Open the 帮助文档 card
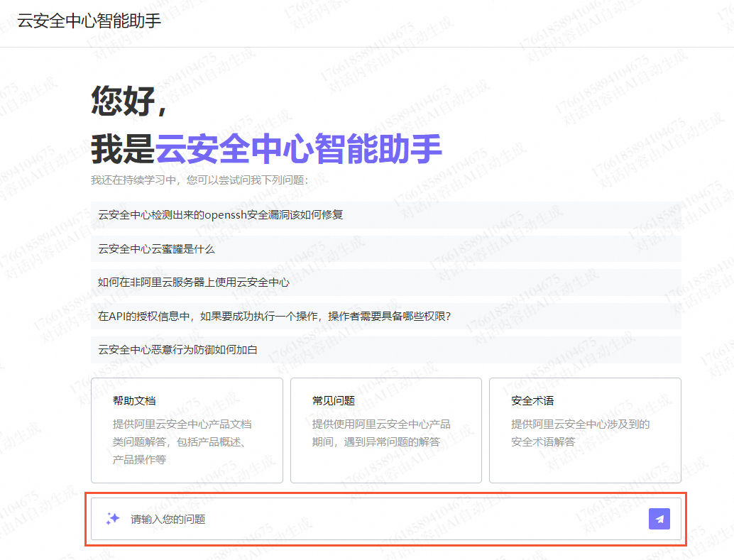734x560 pixels. pos(187,430)
